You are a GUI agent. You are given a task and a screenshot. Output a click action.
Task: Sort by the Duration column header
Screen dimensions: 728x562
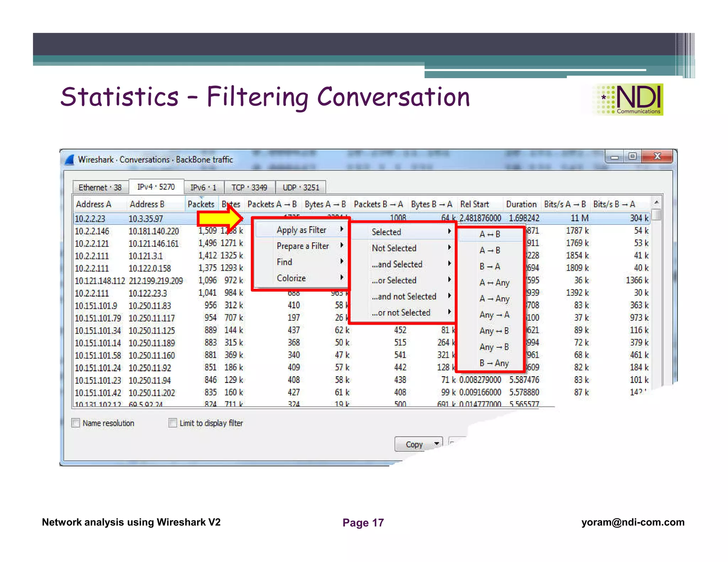[521, 204]
